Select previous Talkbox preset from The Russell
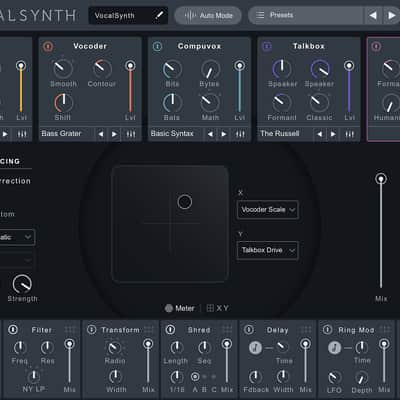Screen dimensions: 400x400 (x=320, y=134)
